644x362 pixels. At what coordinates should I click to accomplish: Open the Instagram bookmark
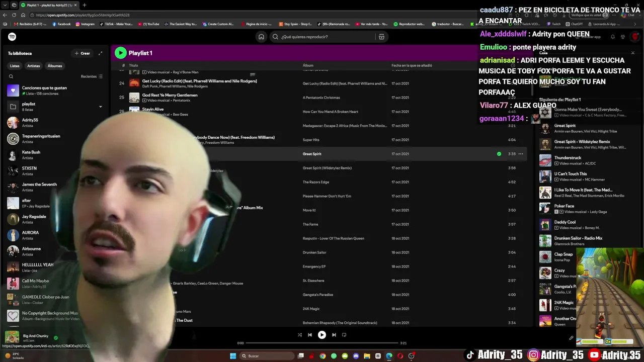tap(85, 24)
